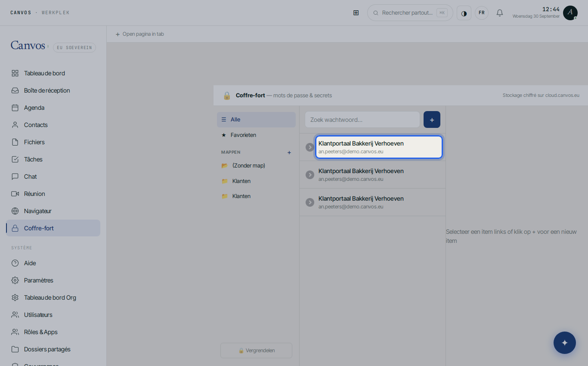588x366 pixels.
Task: Open the apps grid icon in top bar
Action: coord(356,13)
